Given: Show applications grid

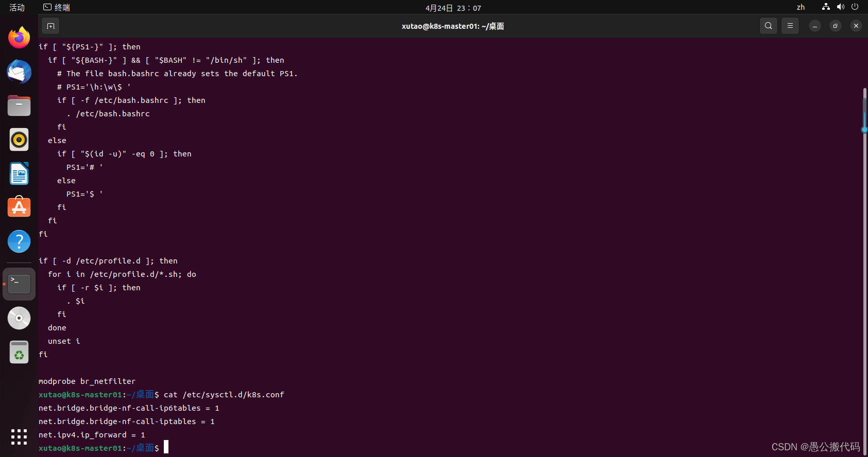Looking at the screenshot, I should point(19,437).
